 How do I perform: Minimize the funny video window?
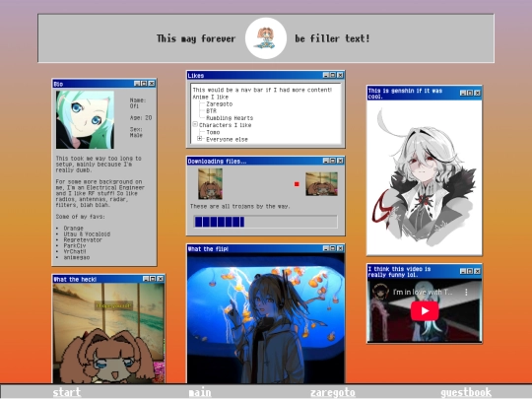(x=463, y=271)
